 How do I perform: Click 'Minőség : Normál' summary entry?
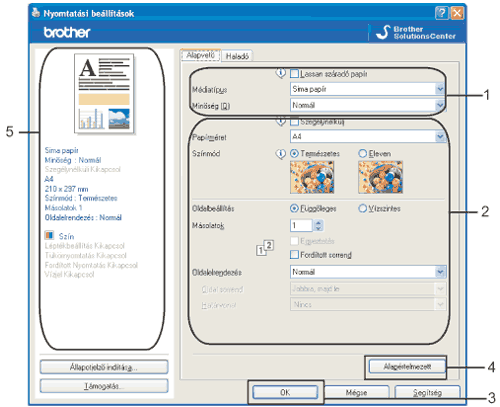(x=73, y=160)
